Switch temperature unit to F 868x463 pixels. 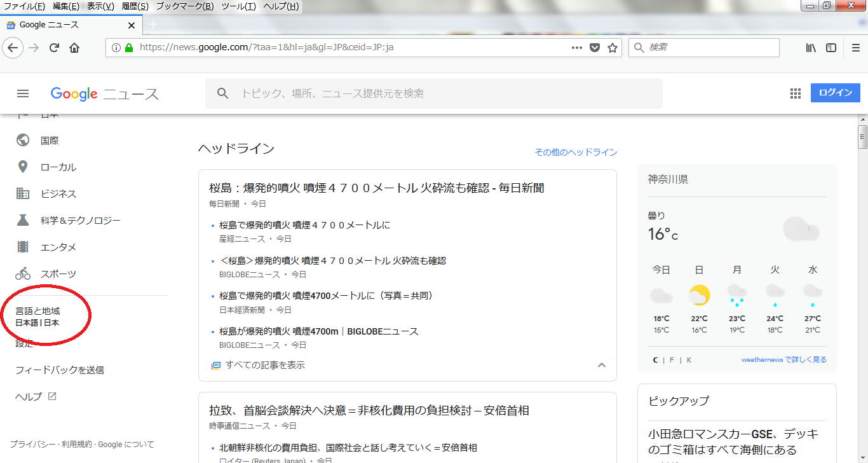pyautogui.click(x=672, y=360)
